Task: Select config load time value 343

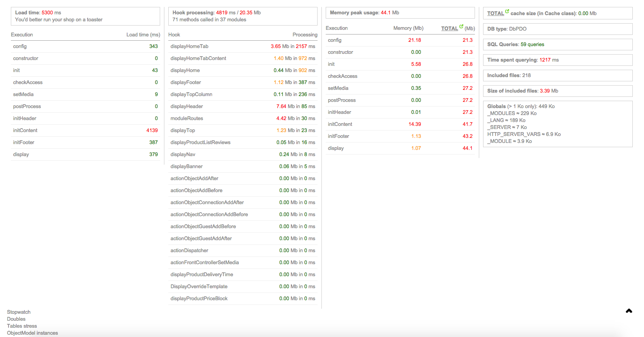Action: click(154, 46)
